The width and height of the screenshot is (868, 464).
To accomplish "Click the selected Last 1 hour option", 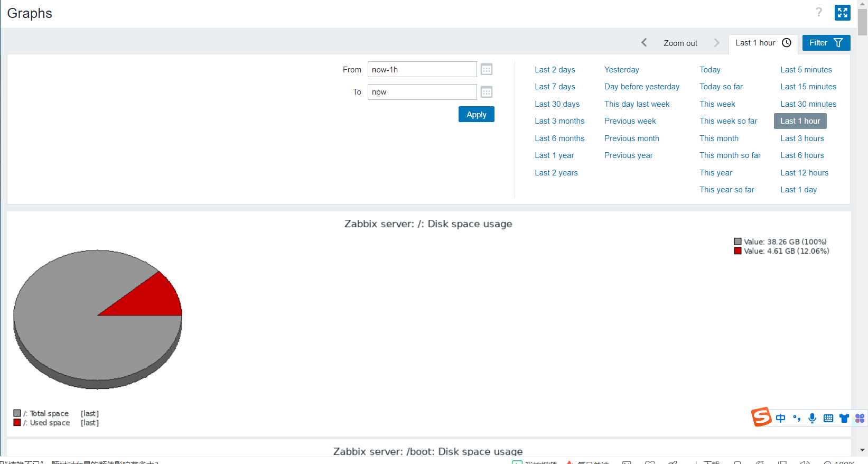I will [800, 121].
